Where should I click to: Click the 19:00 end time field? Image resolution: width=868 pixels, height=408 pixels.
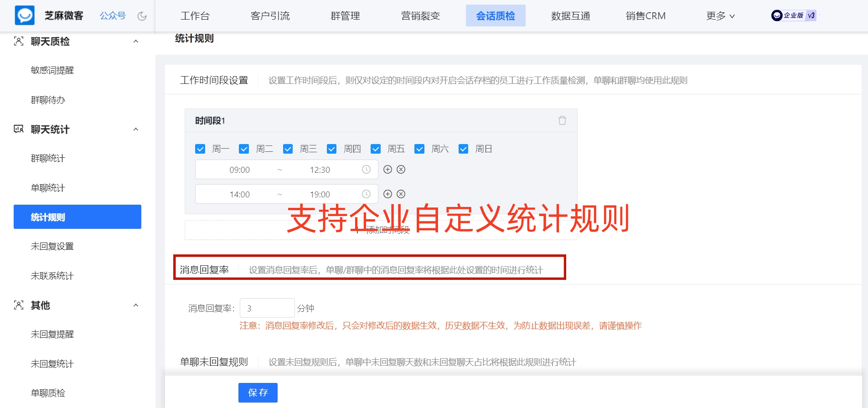click(x=320, y=194)
